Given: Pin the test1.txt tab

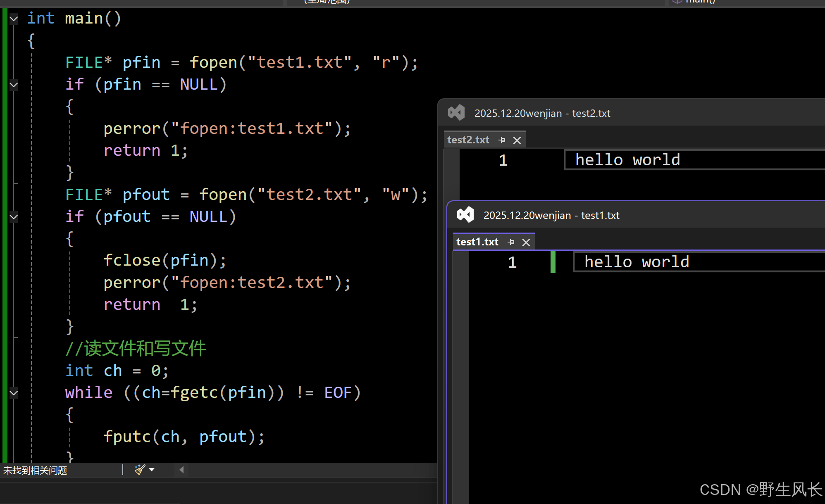Looking at the screenshot, I should tap(511, 242).
